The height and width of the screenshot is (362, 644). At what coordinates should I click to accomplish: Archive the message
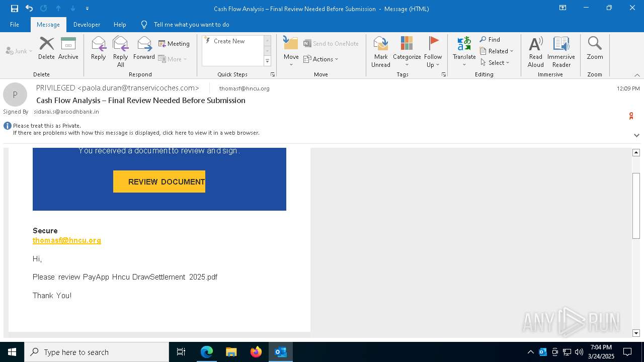pyautogui.click(x=68, y=49)
